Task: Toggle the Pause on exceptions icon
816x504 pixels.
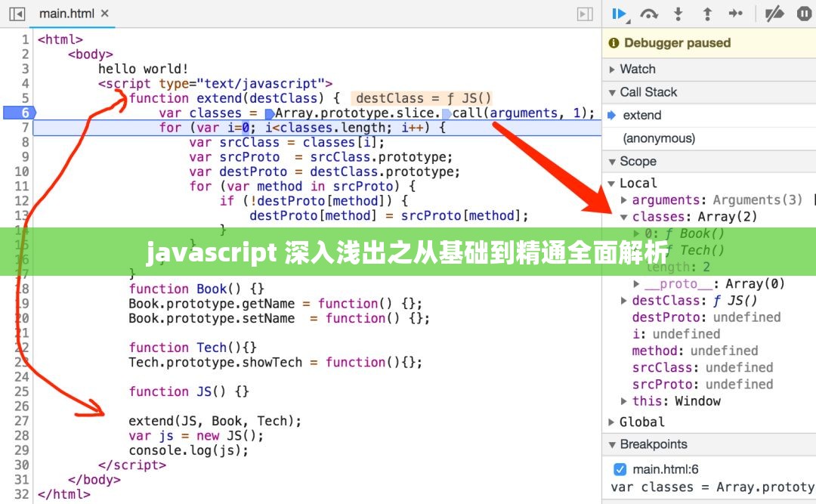Action: click(802, 14)
